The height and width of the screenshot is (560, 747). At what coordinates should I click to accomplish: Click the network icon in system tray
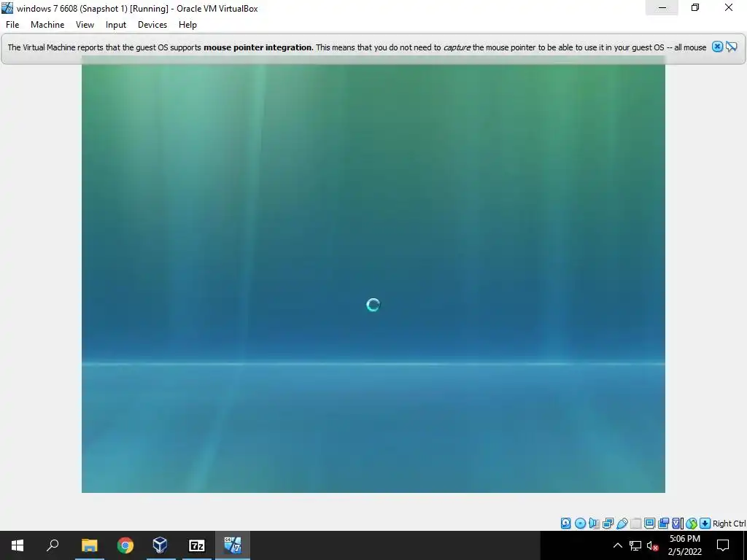[x=635, y=545]
